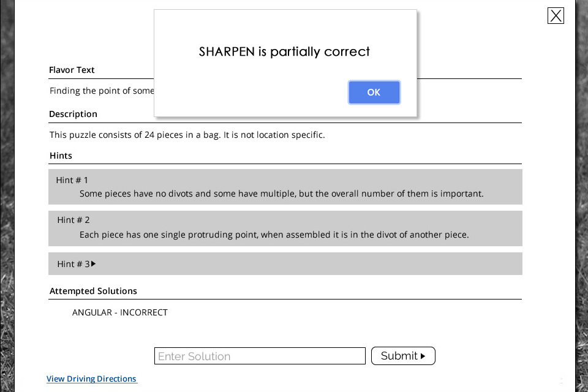588x392 pixels.
Task: Expand Hint # 3 using the triangle arrow
Action: click(93, 264)
